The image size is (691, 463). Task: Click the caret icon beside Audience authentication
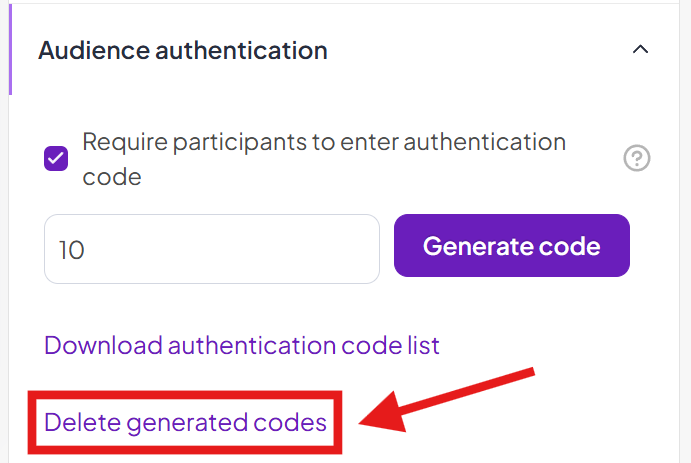[641, 49]
